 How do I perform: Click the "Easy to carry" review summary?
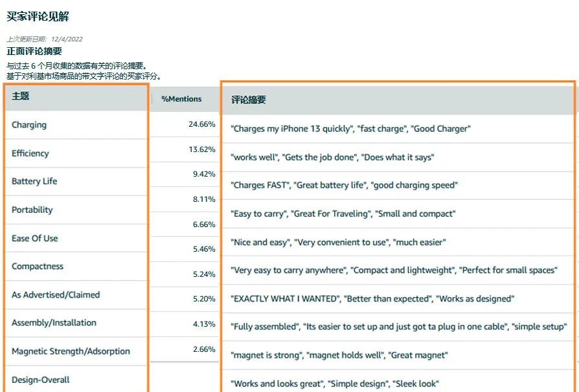pyautogui.click(x=343, y=214)
